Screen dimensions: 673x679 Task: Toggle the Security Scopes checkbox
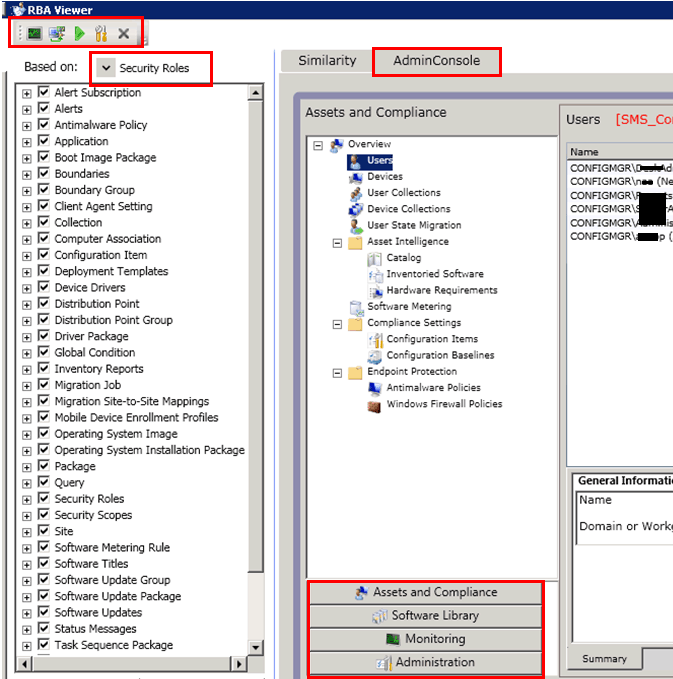click(44, 514)
